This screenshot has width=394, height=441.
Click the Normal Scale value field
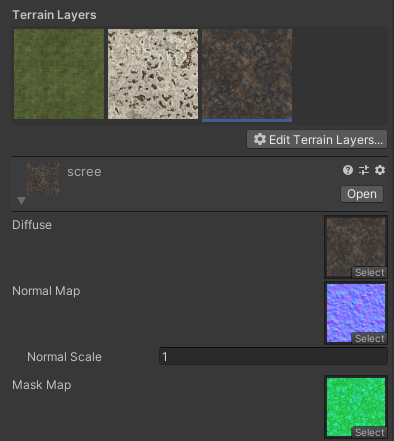pos(273,356)
